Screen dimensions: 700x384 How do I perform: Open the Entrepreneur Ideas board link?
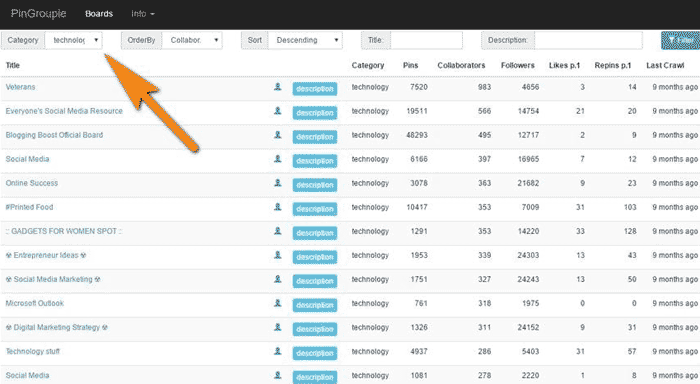click(46, 255)
